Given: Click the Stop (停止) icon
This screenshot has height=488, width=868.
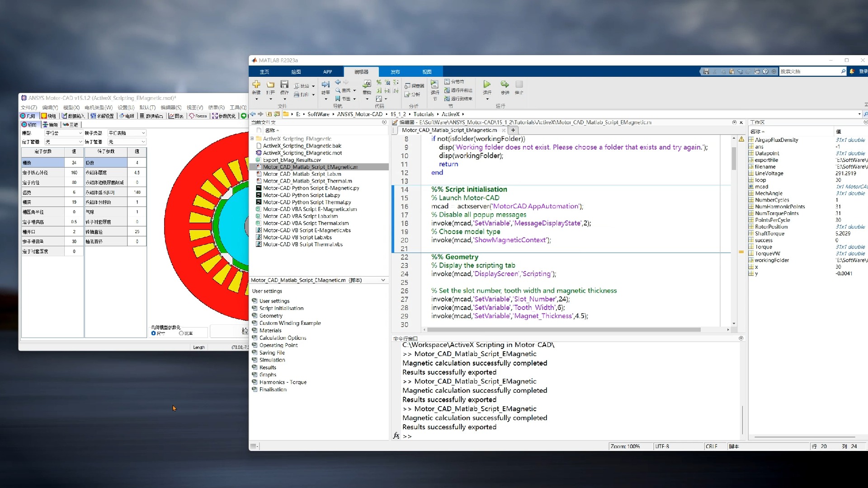Looking at the screenshot, I should point(519,84).
